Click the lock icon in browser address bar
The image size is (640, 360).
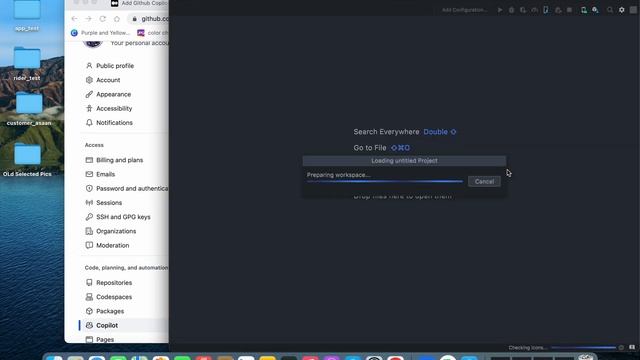click(135, 19)
